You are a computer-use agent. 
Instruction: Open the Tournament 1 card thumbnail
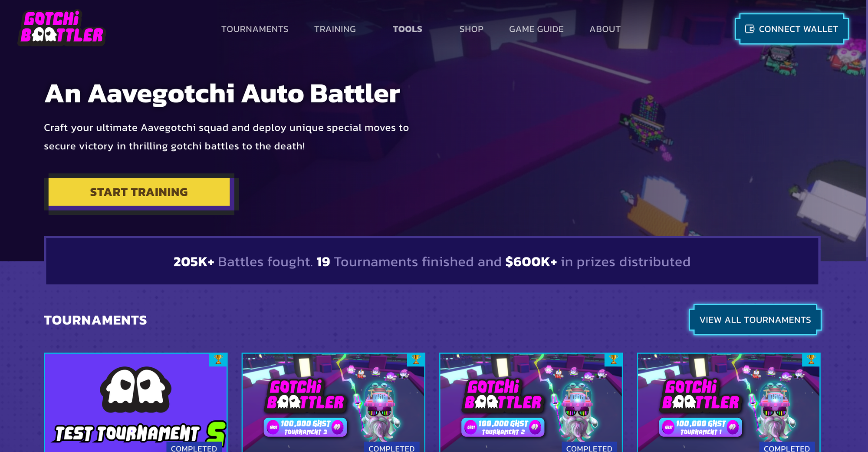[729, 403]
